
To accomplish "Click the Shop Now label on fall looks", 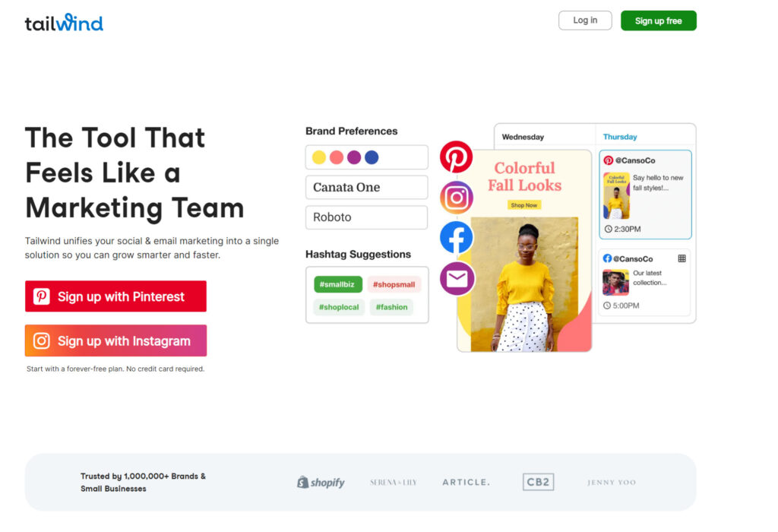I will pyautogui.click(x=524, y=205).
